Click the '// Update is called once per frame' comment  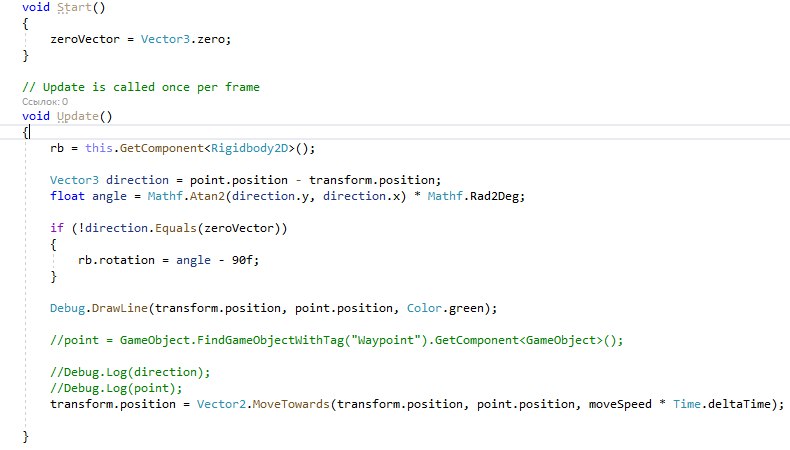141,87
